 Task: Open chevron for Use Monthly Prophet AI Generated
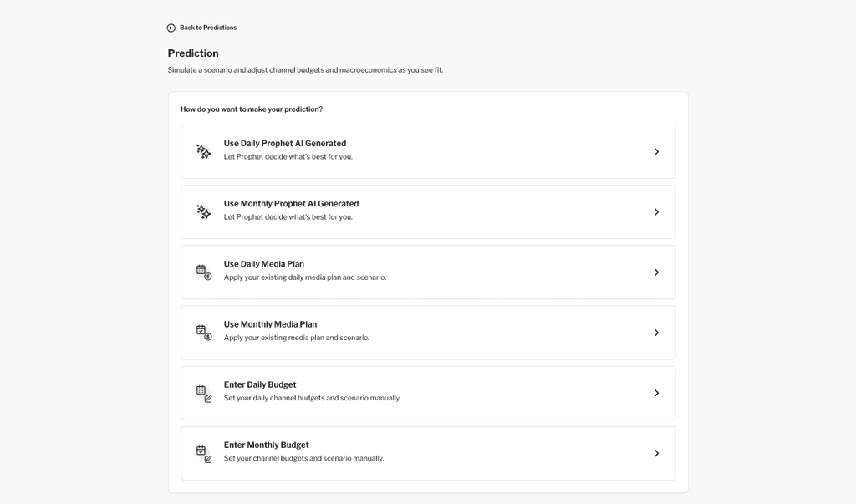point(656,212)
